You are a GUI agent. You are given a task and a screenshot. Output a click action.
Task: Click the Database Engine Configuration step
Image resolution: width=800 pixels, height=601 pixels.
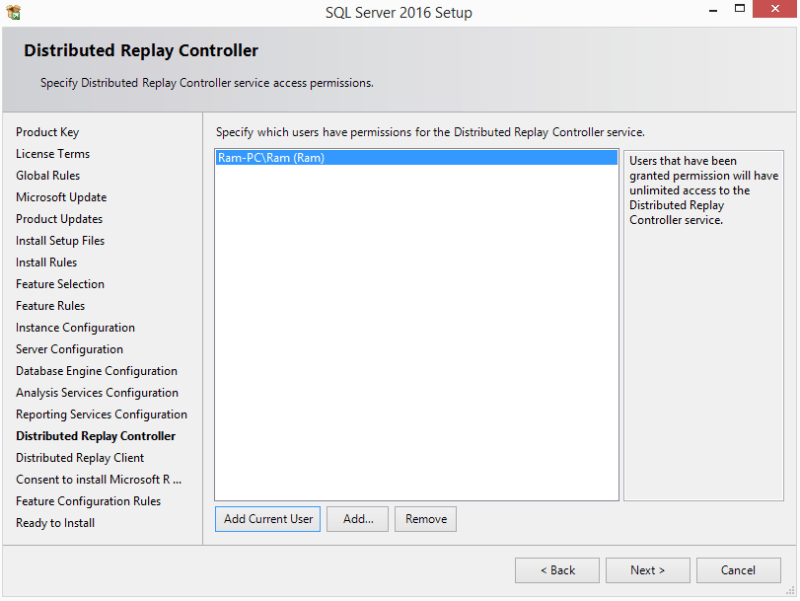tap(96, 371)
